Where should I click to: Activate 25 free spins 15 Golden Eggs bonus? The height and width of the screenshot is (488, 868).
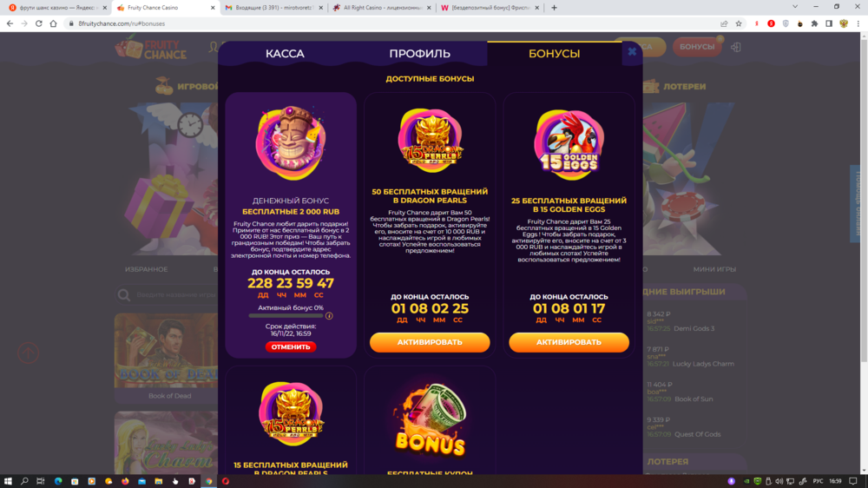coord(569,342)
